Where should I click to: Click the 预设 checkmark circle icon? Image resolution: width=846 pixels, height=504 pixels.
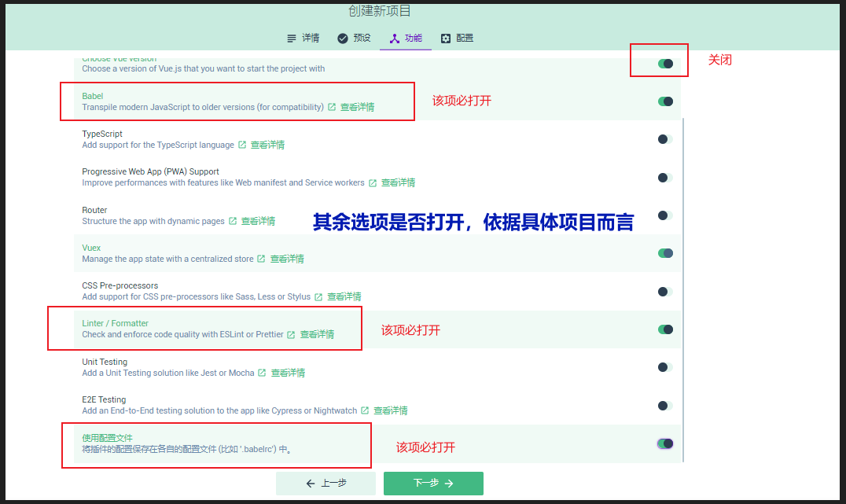(x=343, y=39)
